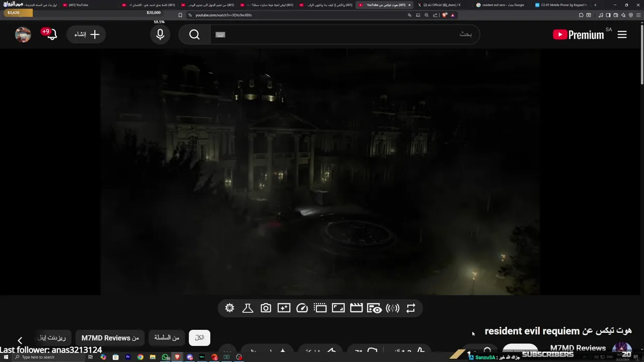
Task: Click the corner-brackets screen icon in the video toolbar
Action: click(x=338, y=308)
